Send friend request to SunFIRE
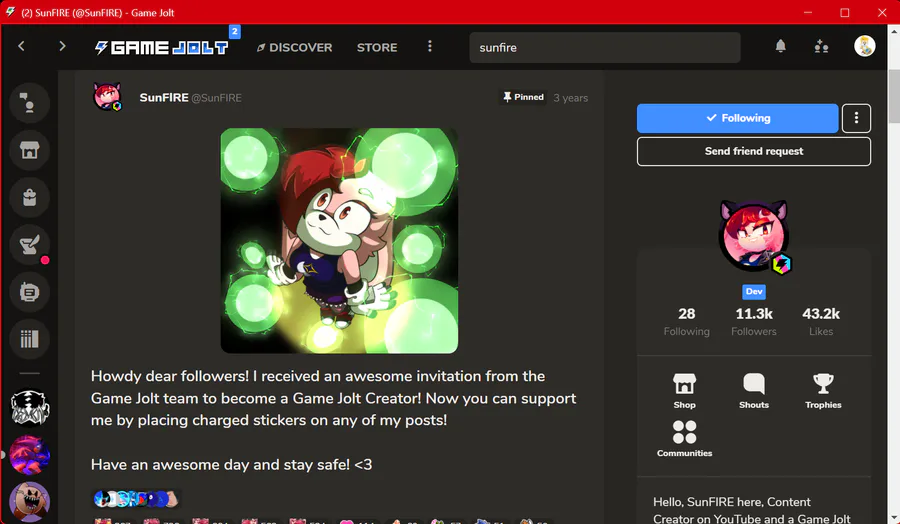This screenshot has width=900, height=524. point(754,152)
